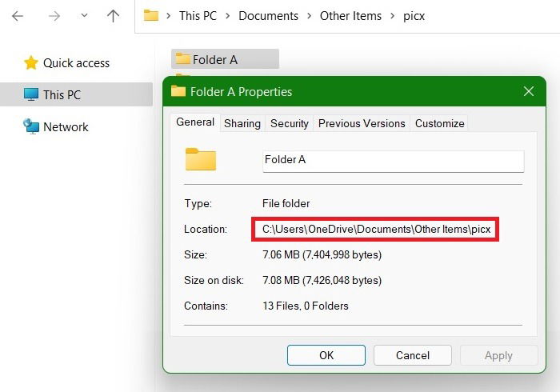Click the Contains 13 Files, 0 Folders value

[306, 306]
